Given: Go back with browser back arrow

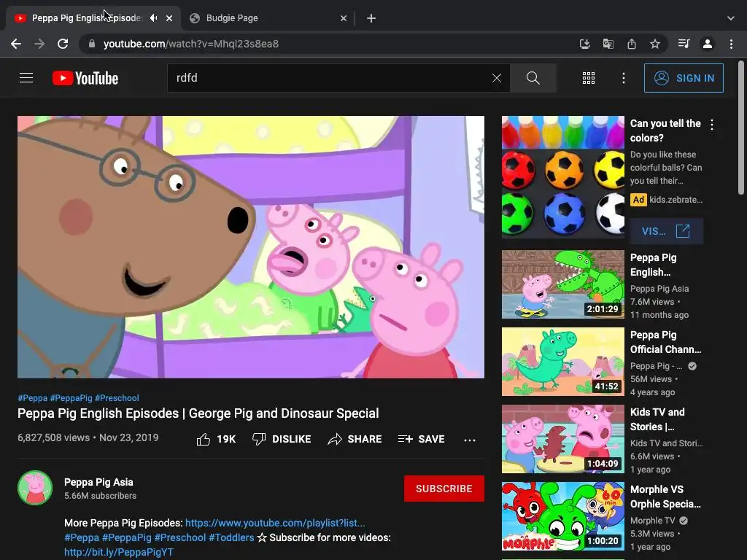Looking at the screenshot, I should [x=16, y=44].
